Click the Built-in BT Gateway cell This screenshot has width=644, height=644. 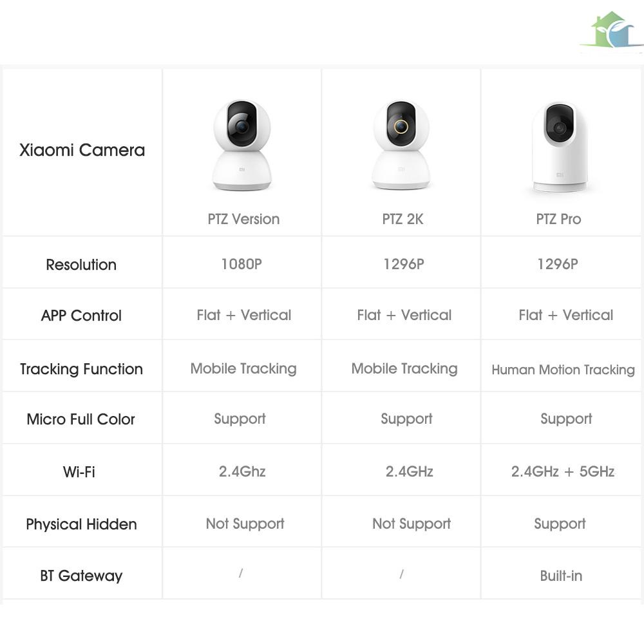[561, 576]
